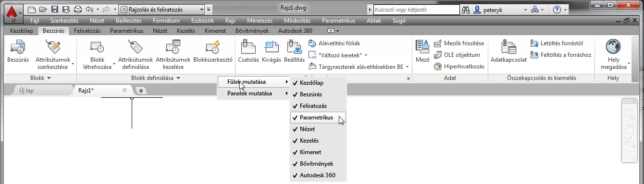Launch the Blokkszerkesztő
Image resolution: width=644 pixels, height=184 pixels.
tap(212, 52)
